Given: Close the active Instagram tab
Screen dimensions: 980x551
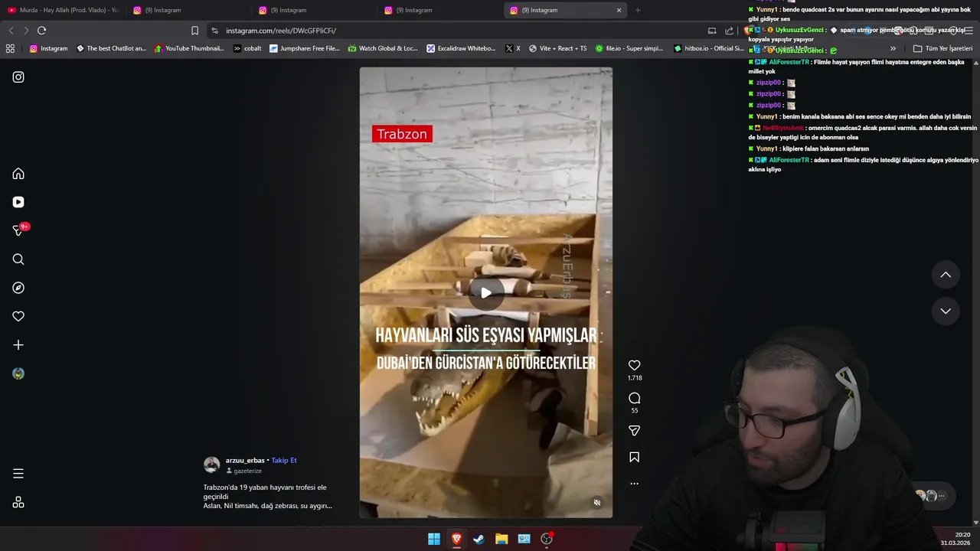Looking at the screenshot, I should click(x=619, y=10).
